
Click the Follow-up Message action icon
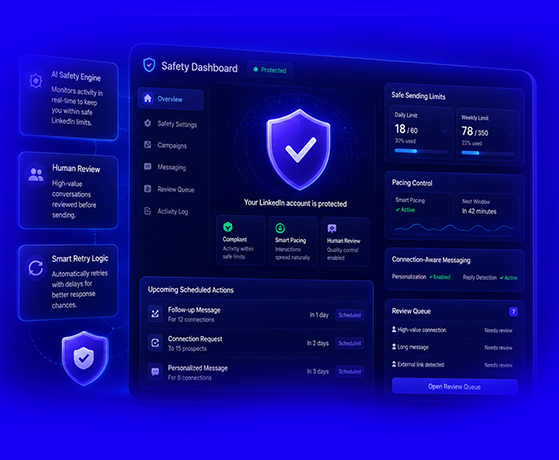point(155,314)
